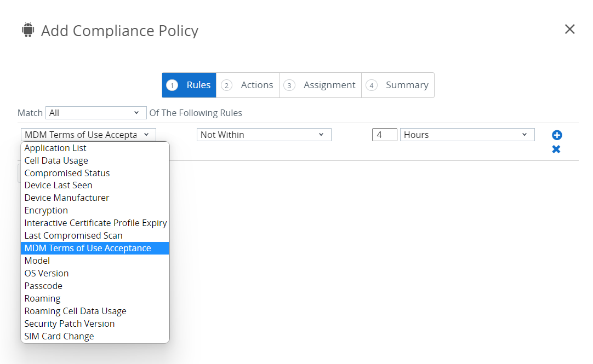
Task: Switch to the Actions step tab
Action: pos(248,85)
